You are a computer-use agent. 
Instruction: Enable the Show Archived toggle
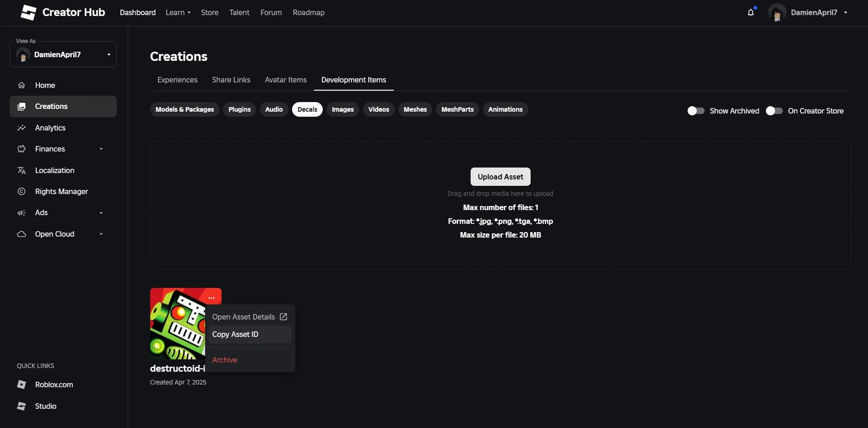695,110
